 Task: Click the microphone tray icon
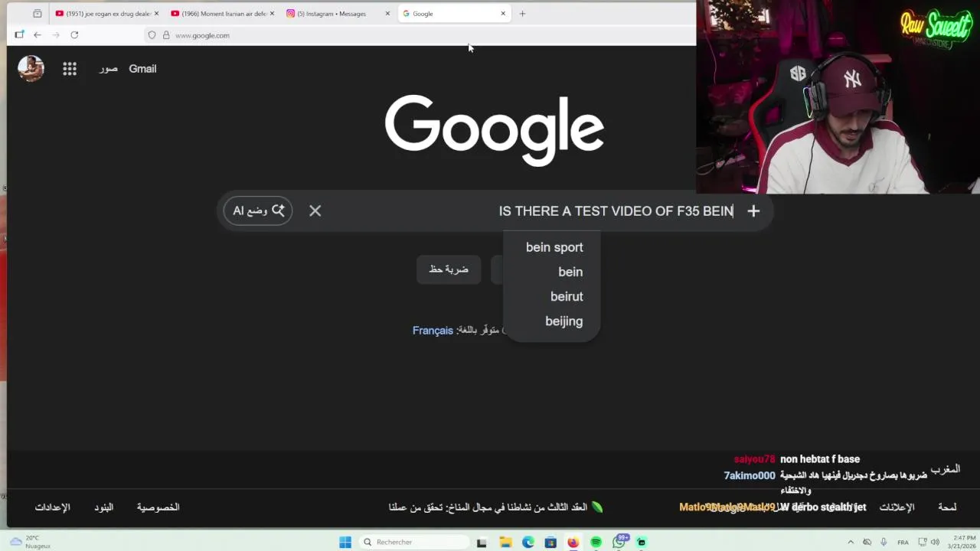(x=884, y=542)
